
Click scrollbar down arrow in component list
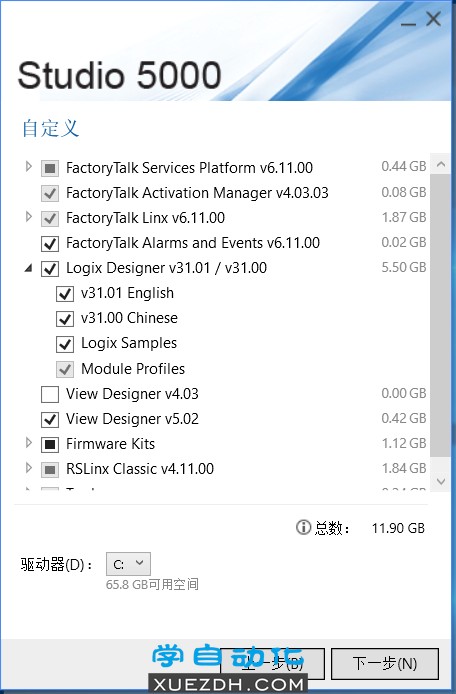pos(441,481)
